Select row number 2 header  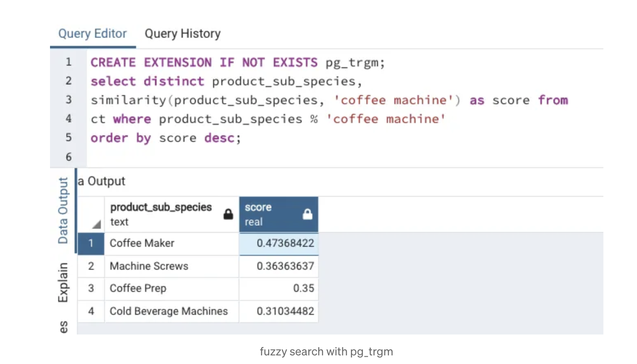pos(91,266)
